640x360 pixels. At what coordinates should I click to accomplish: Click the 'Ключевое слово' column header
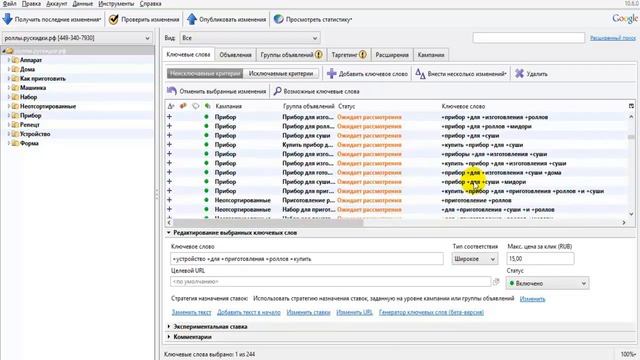463,106
